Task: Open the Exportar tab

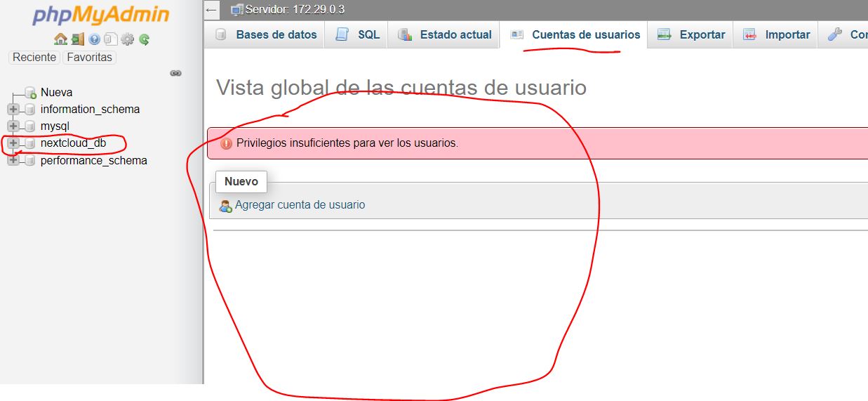Action: [691, 34]
